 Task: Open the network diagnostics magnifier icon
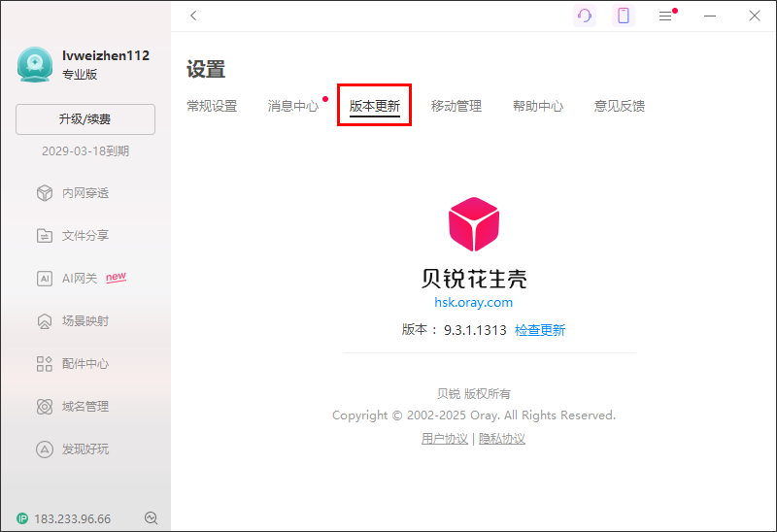(152, 518)
